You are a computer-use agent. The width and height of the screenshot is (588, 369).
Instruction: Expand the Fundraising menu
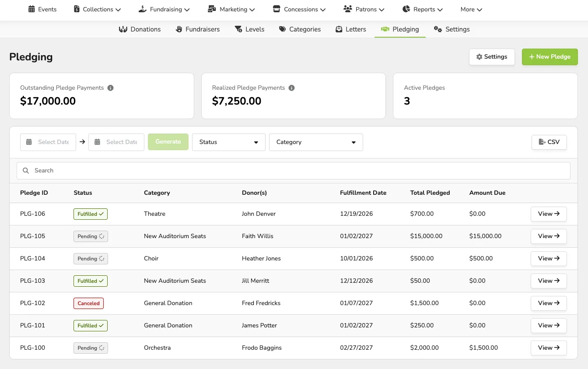(164, 9)
